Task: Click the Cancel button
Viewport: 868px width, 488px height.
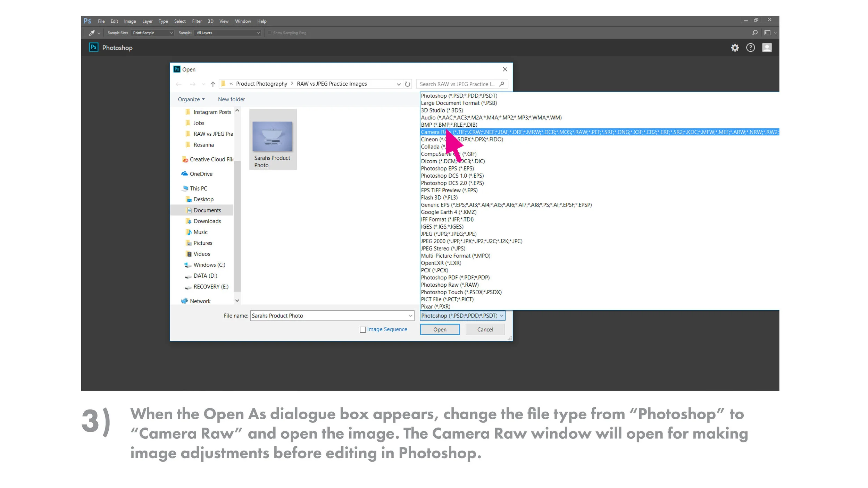Action: pos(485,330)
